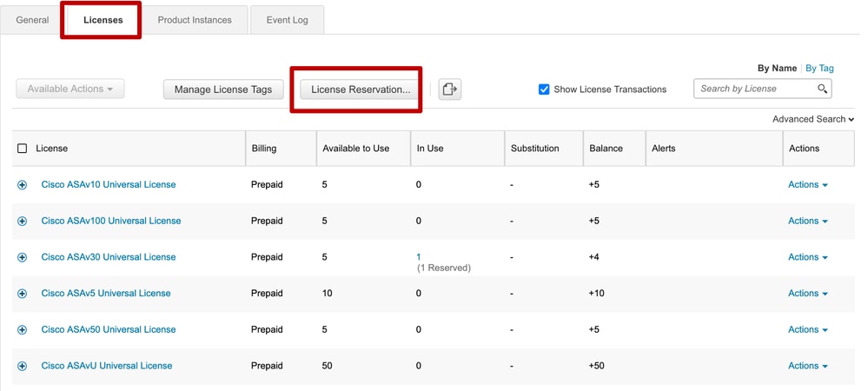Toggle Show License Transactions checkbox
This screenshot has width=868, height=391.
pos(544,89)
